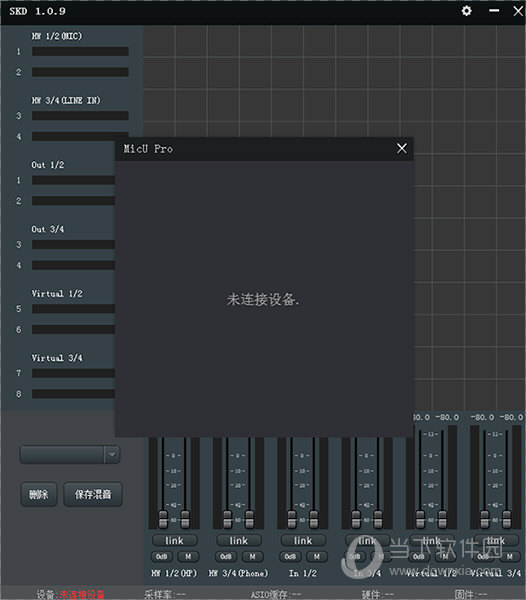Reset Virtual 1/2 to 0dB
526x600 pixels.
tap(419, 556)
